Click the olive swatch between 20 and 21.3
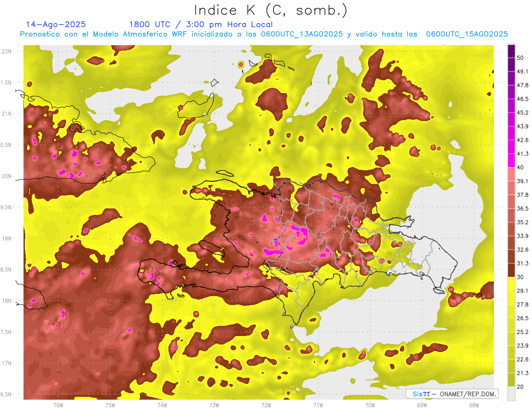The width and height of the screenshot is (532, 411). click(511, 380)
